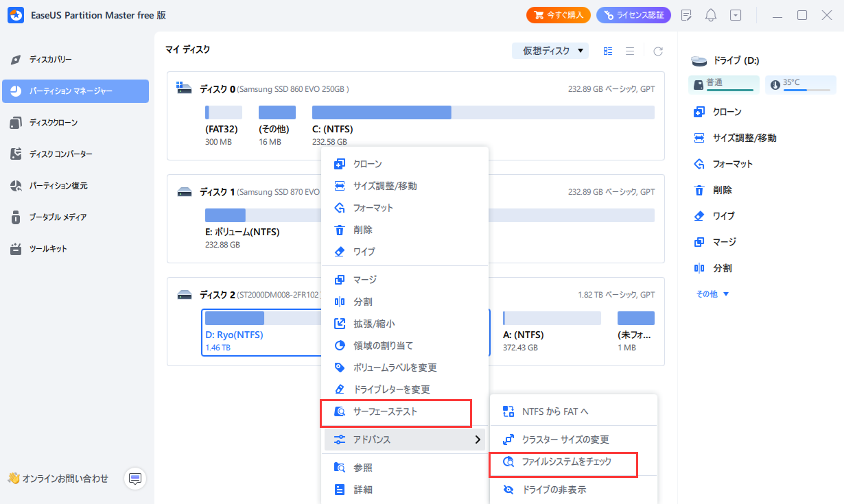Expand the その他 options in right panel

(710, 294)
